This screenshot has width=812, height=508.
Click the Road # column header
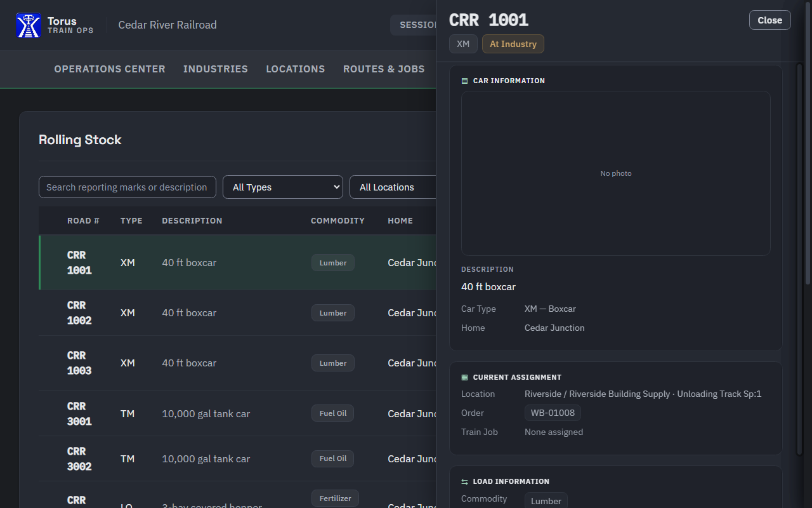point(83,221)
